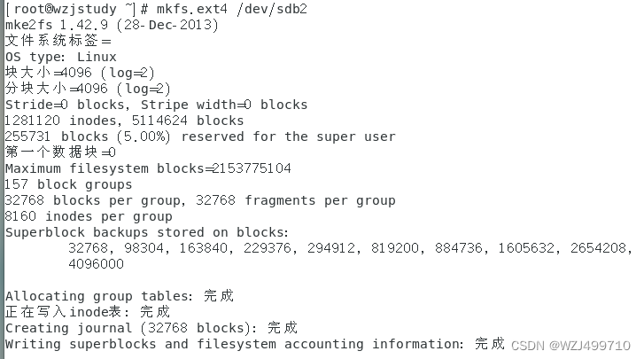Click the Stripe width=0 blocks text
Image resolution: width=644 pixels, height=359 pixels.
coord(224,105)
